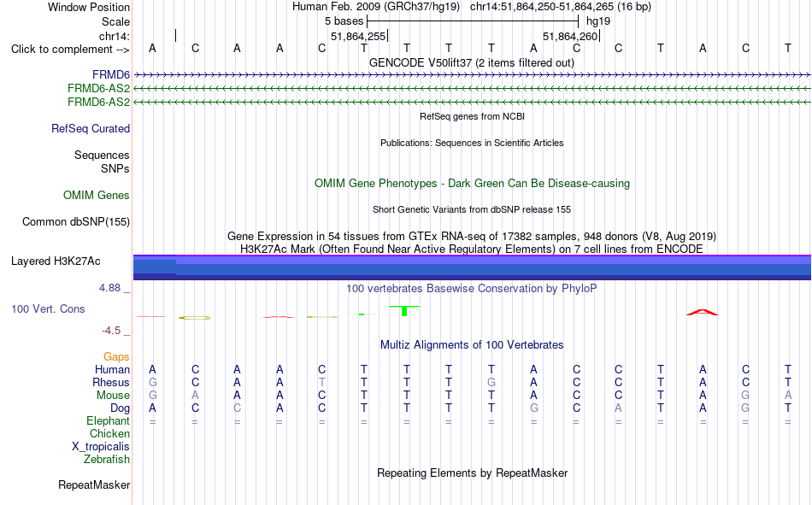The height and width of the screenshot is (505, 812).
Task: Click the RefSeq Curated track label
Action: click(91, 128)
